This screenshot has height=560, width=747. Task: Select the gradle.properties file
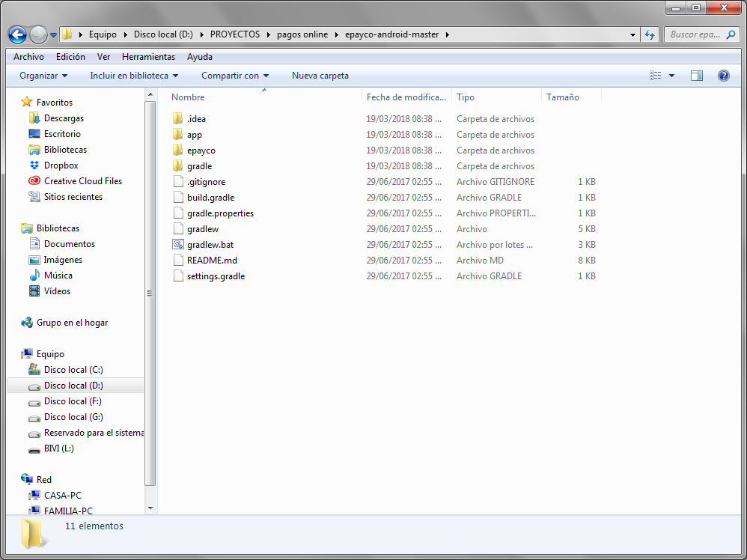tap(220, 213)
